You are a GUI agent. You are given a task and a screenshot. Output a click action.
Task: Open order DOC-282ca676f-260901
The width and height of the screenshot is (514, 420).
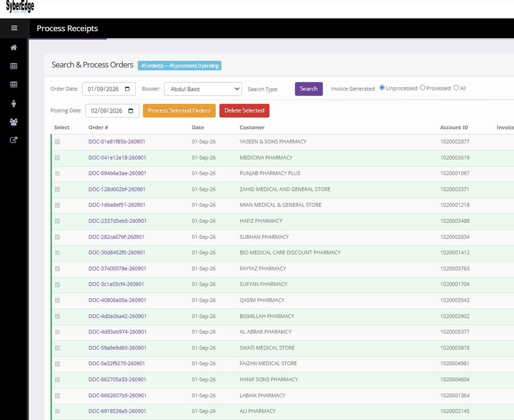(117, 237)
